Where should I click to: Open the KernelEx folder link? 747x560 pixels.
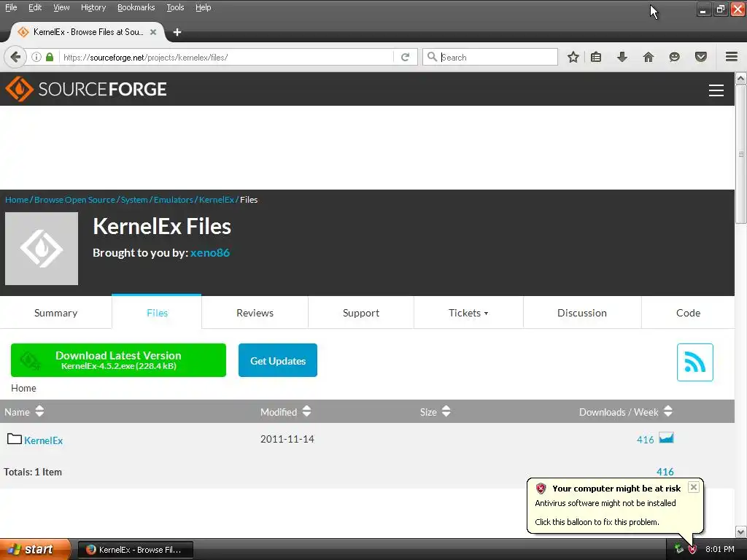[43, 440]
